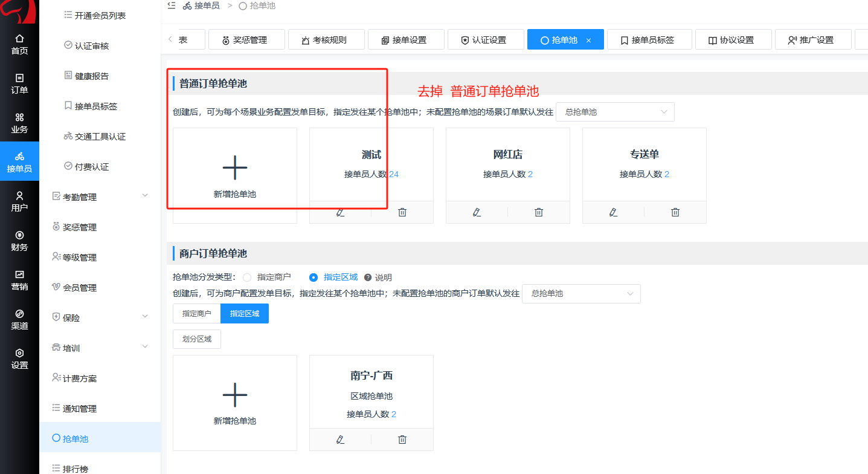Viewport: 868px width, 474px height.
Task: Open the 总抢单池 dropdown for 商户订单
Action: coord(581,293)
